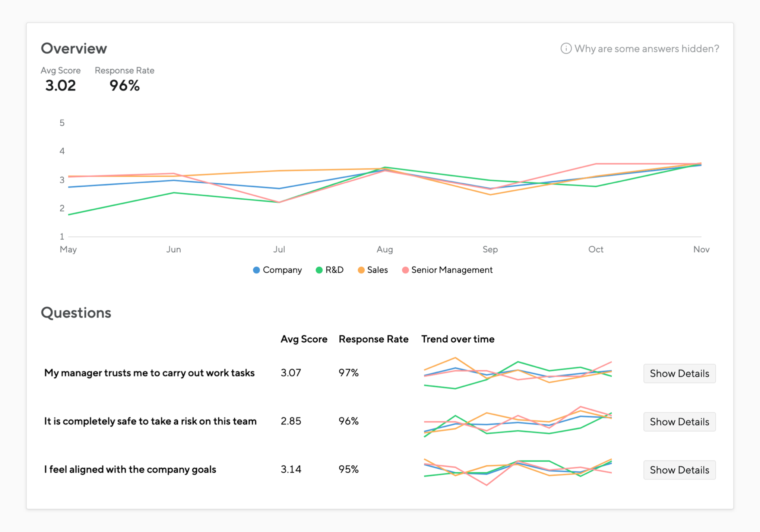The width and height of the screenshot is (760, 532).
Task: Toggle Company series in chart legend
Action: click(282, 270)
